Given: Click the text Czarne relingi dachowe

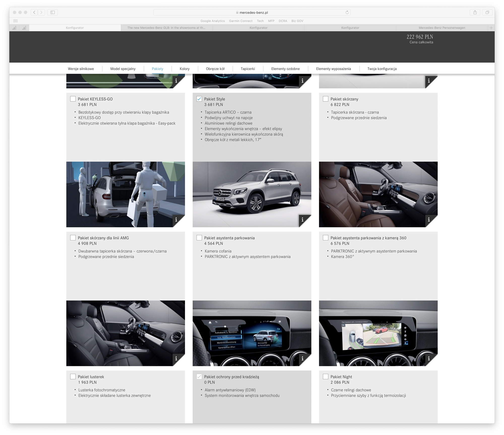Looking at the screenshot, I should pyautogui.click(x=351, y=390).
